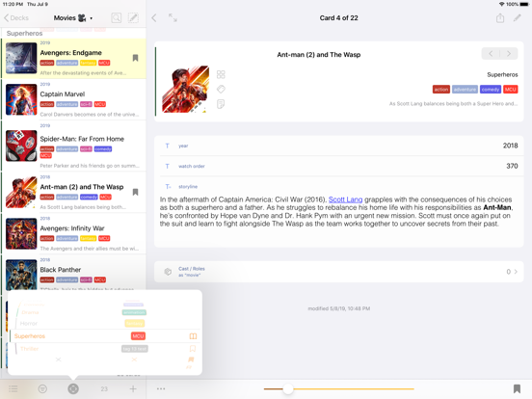Select the year field value 2018
This screenshot has width=532, height=399.
tap(510, 146)
